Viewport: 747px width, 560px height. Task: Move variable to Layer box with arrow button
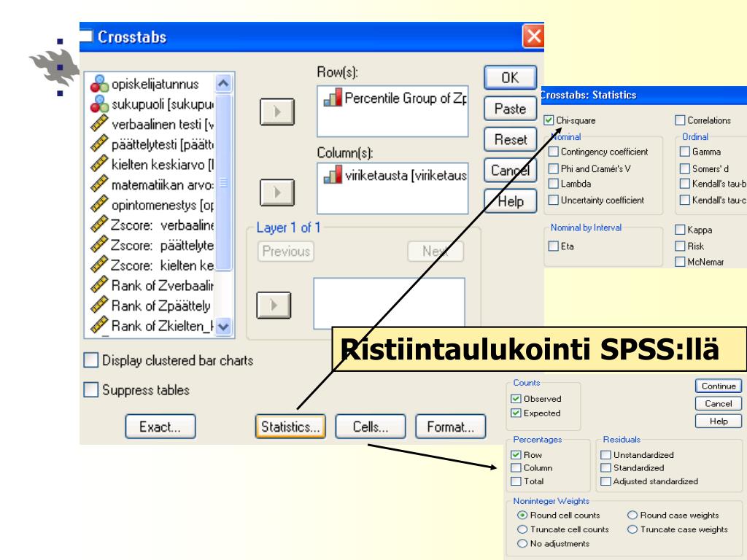coord(274,305)
